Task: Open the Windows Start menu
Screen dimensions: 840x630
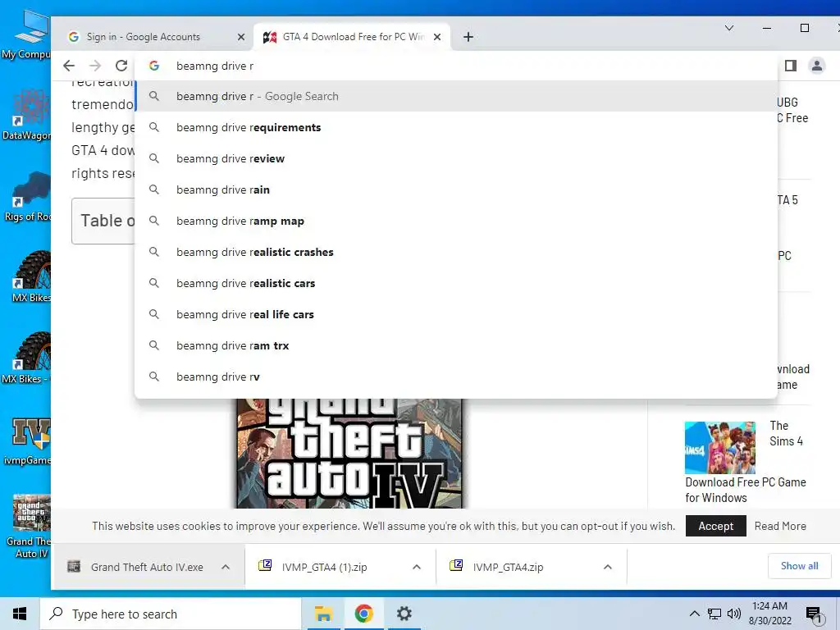Action: point(20,614)
